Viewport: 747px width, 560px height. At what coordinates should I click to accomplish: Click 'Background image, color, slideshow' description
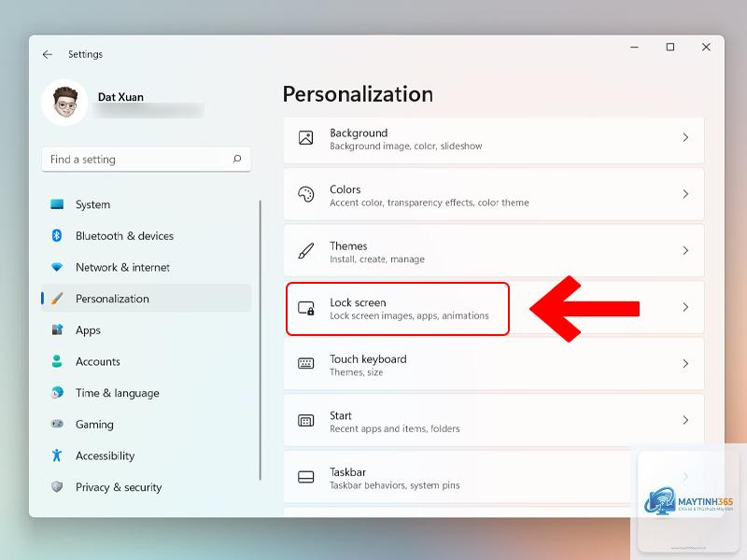tap(406, 147)
